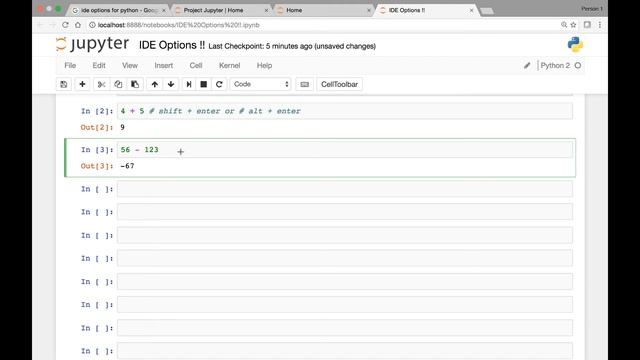The width and height of the screenshot is (640, 360).
Task: Open a new browser tab
Action: pyautogui.click(x=487, y=11)
